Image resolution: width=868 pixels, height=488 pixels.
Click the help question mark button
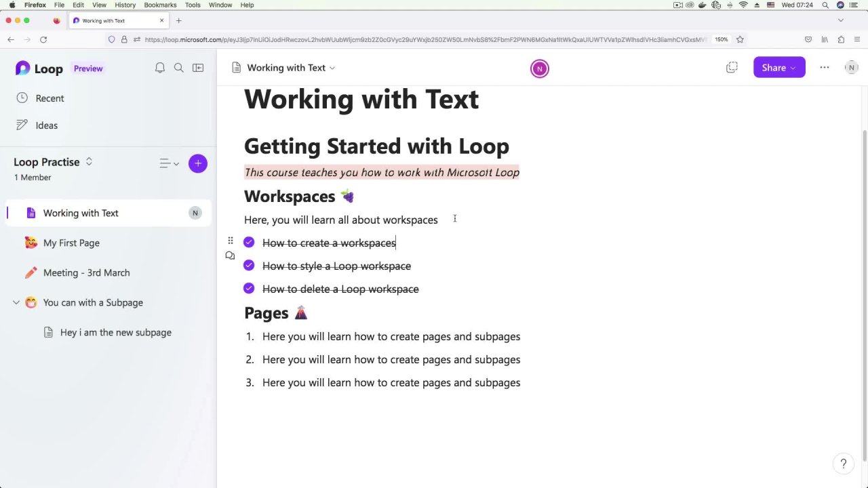(x=844, y=464)
